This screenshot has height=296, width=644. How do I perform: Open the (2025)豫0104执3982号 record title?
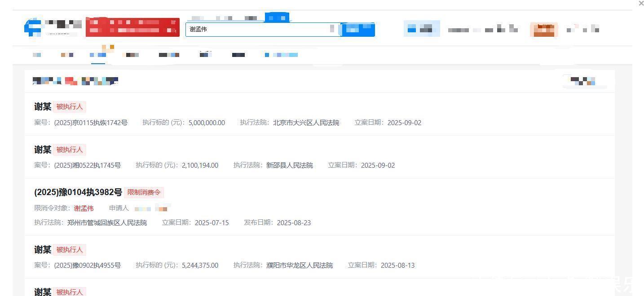click(78, 192)
